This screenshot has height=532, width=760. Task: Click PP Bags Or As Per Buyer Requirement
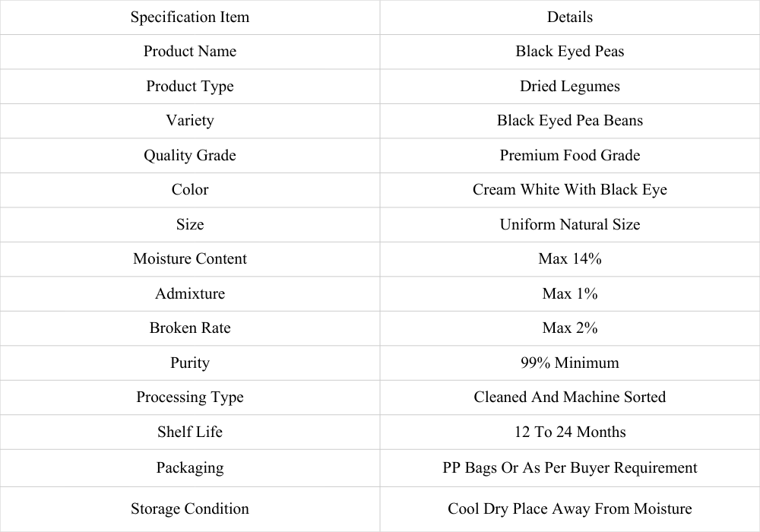(x=569, y=468)
